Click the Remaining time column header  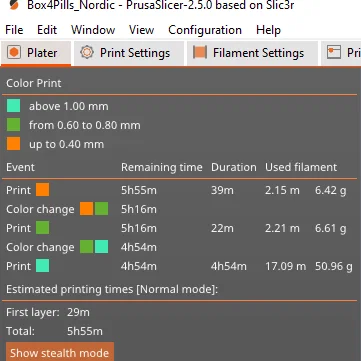pyautogui.click(x=162, y=167)
